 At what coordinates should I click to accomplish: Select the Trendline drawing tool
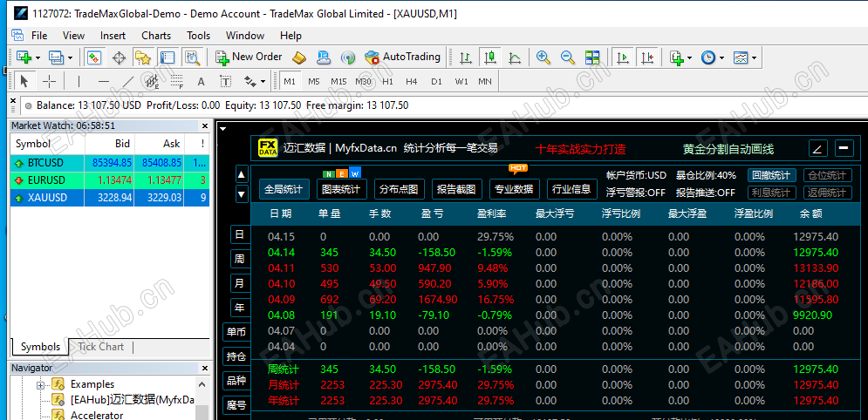coord(128,82)
